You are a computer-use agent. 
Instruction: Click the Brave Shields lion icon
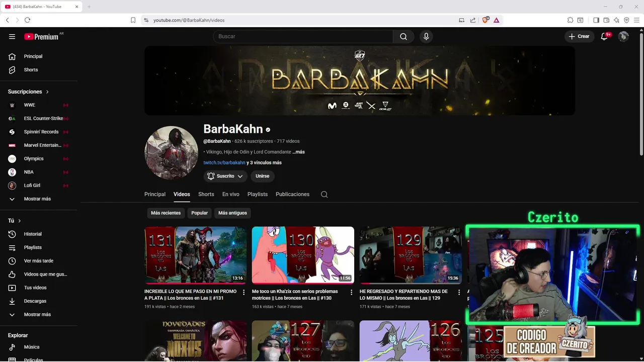click(486, 20)
